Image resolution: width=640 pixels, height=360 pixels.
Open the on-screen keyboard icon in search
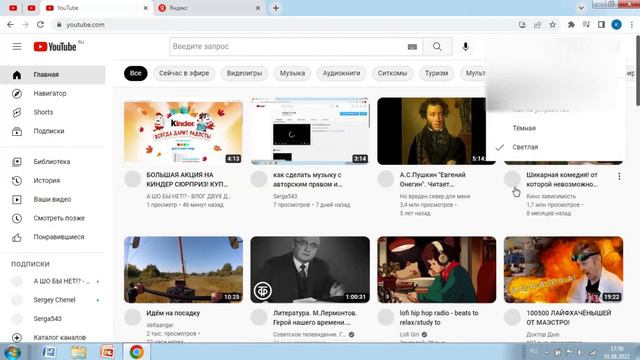[x=412, y=47]
